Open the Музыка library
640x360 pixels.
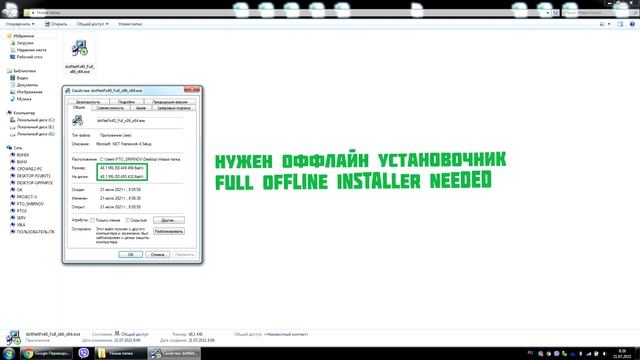coord(24,99)
